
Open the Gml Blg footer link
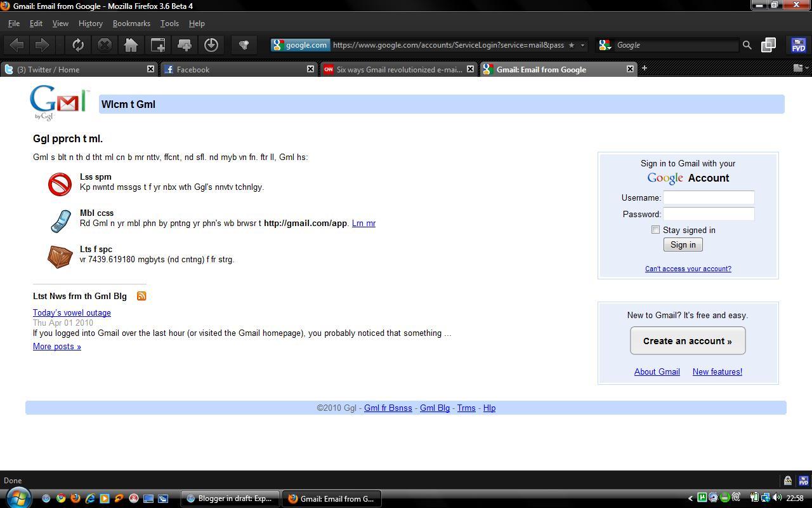[435, 408]
